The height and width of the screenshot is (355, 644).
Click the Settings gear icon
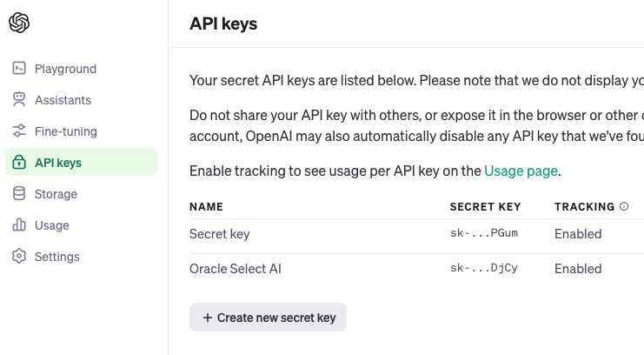tap(19, 257)
